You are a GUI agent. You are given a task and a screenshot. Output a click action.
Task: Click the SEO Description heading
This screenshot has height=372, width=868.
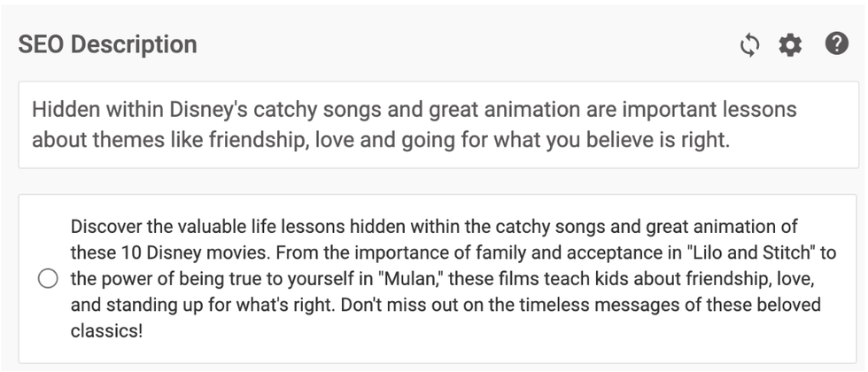(x=107, y=44)
